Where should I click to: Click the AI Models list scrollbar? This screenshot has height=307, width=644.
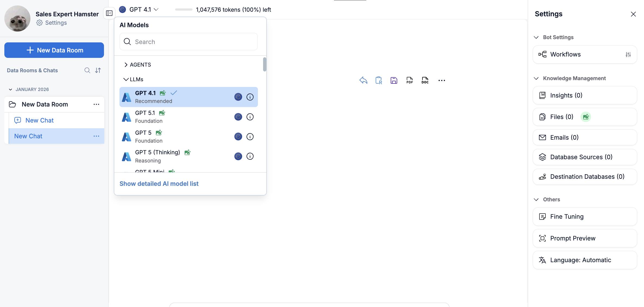click(x=264, y=64)
